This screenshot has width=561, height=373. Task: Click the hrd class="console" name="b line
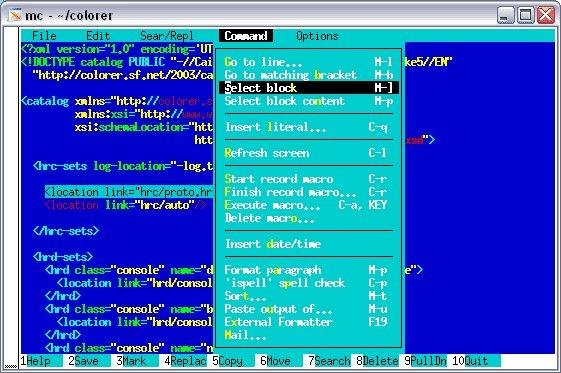[129, 309]
